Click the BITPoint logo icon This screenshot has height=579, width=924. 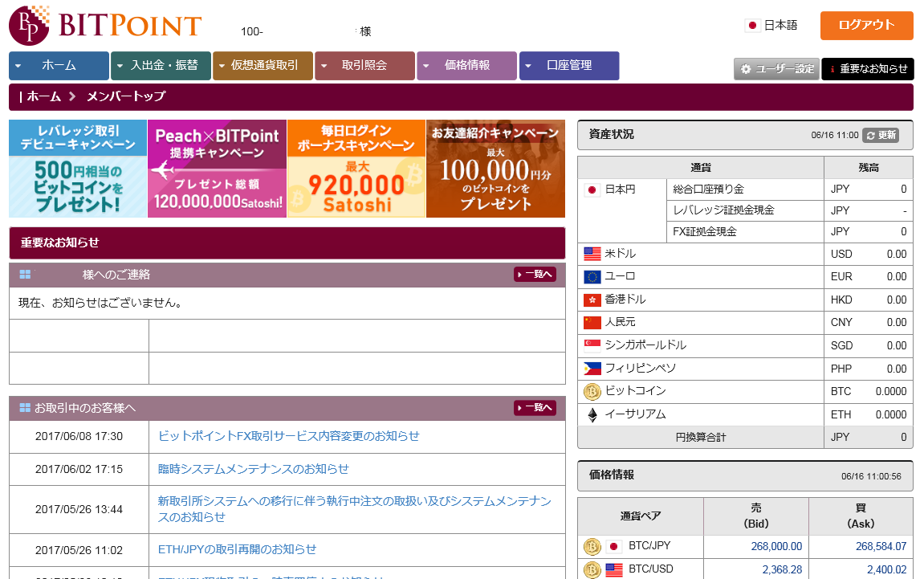29,26
